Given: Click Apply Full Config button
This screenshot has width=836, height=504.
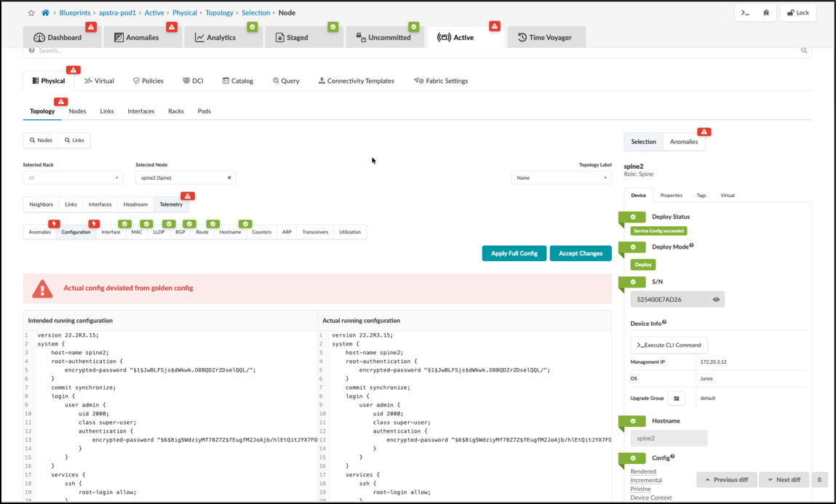Looking at the screenshot, I should point(514,254).
